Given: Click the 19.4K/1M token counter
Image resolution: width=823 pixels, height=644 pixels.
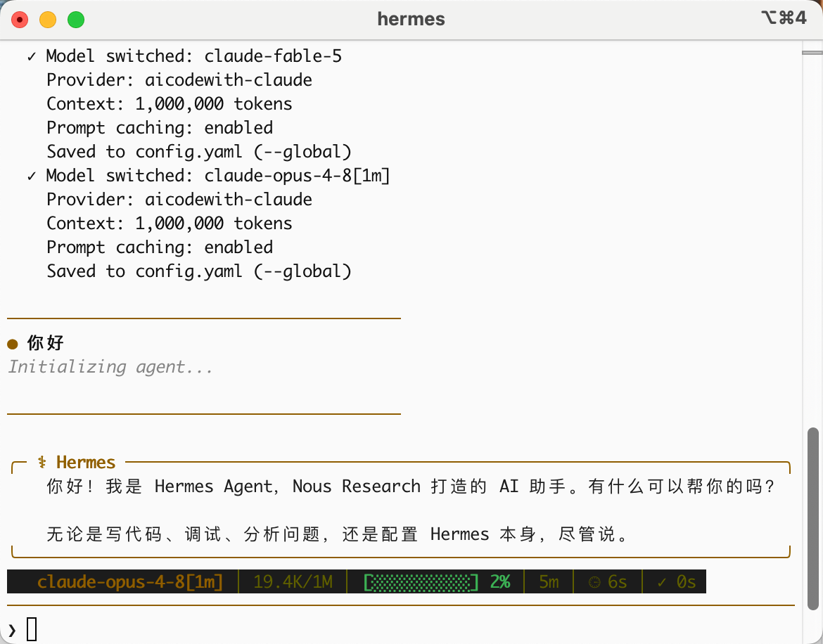Looking at the screenshot, I should click(293, 581).
